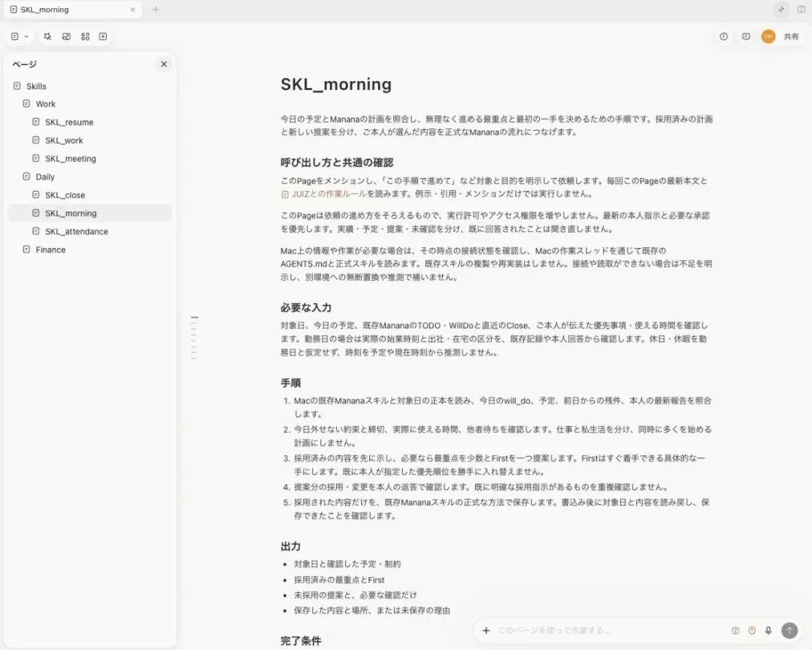This screenshot has height=650, width=812.
Task: Click the このページを使って作業する input field
Action: coord(608,630)
